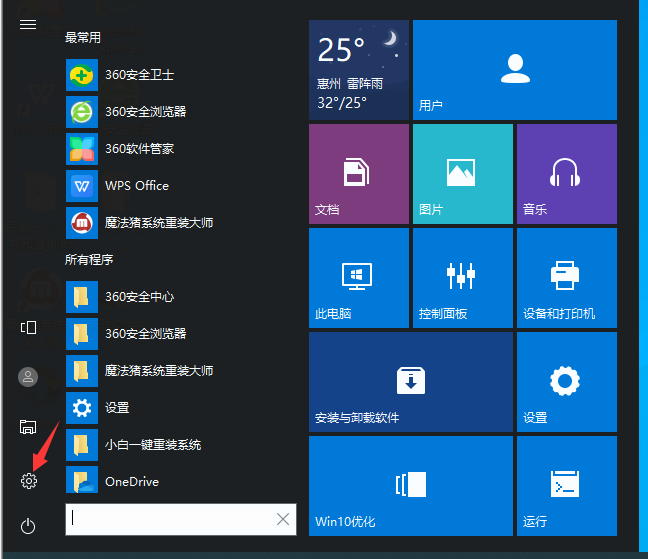648x559 pixels.
Task: Clear the search box with X
Action: click(283, 519)
